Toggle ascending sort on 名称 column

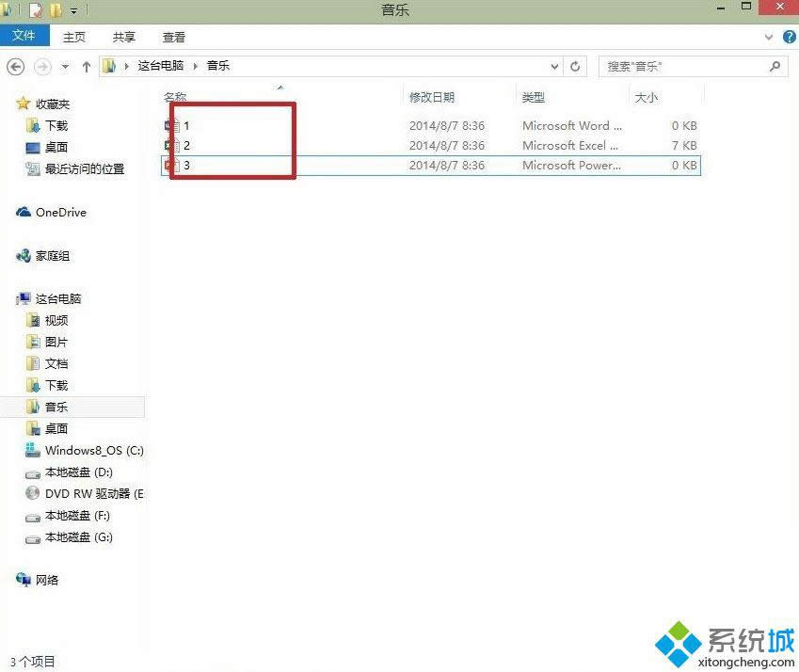175,96
